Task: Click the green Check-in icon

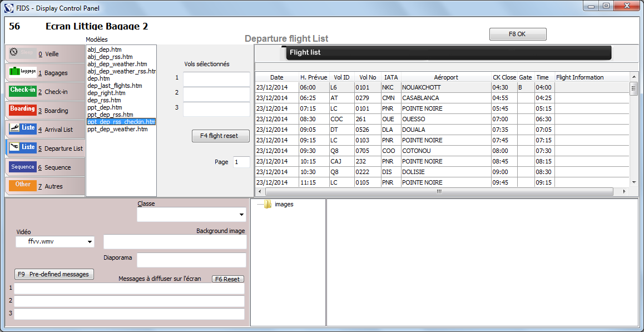Action: click(23, 91)
